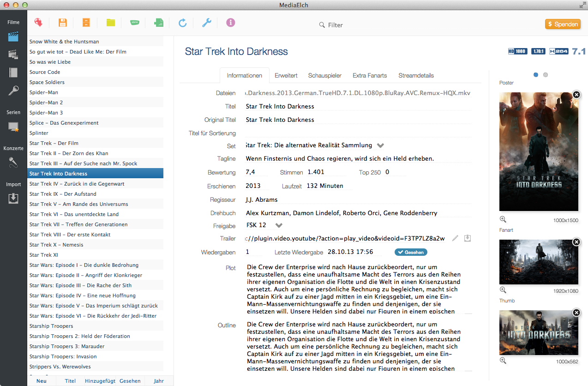
Task: Toggle the Gesehen watched badge
Action: click(411, 252)
